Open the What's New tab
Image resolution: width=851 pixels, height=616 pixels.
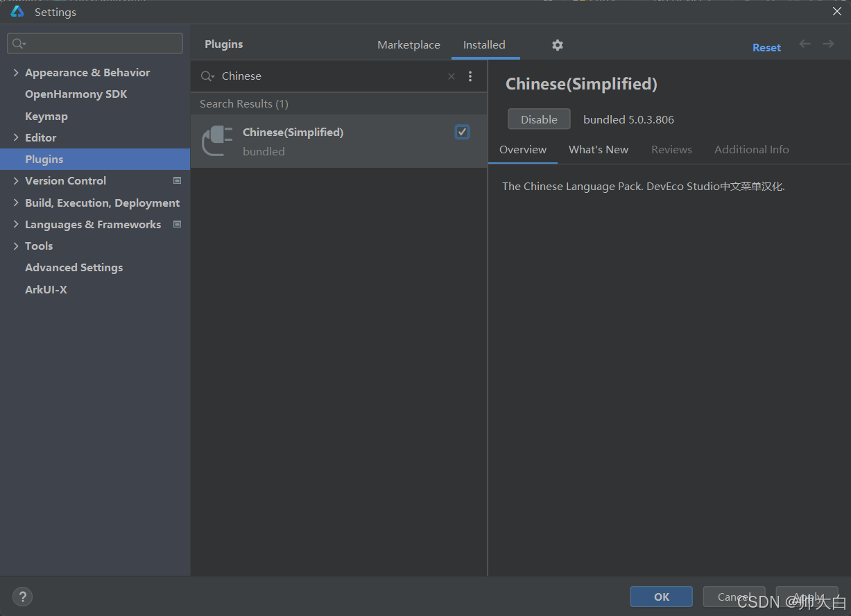click(x=599, y=149)
